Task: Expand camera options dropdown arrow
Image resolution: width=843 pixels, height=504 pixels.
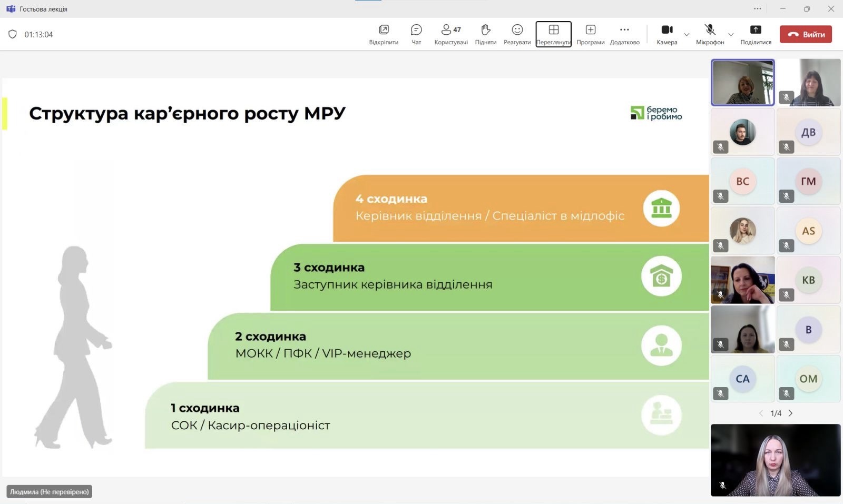Action: click(x=687, y=35)
